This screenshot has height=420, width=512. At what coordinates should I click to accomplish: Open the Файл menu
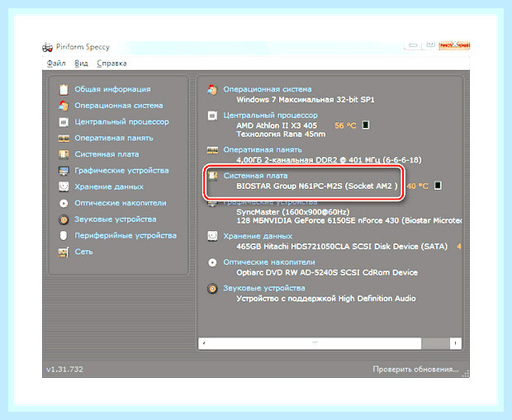pyautogui.click(x=56, y=64)
